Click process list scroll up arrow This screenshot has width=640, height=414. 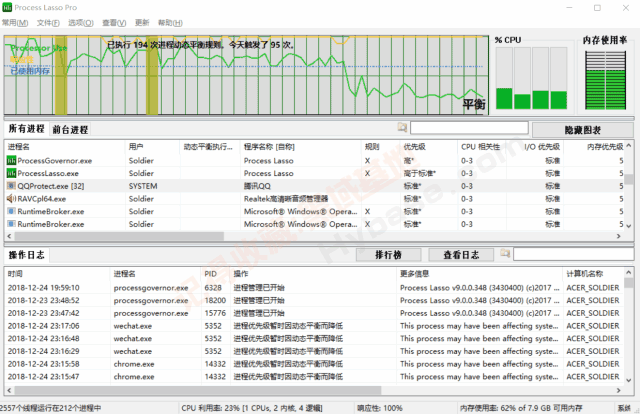pos(629,146)
